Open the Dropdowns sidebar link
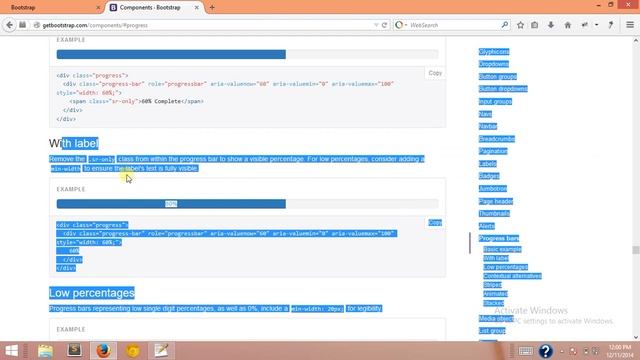 [x=493, y=64]
